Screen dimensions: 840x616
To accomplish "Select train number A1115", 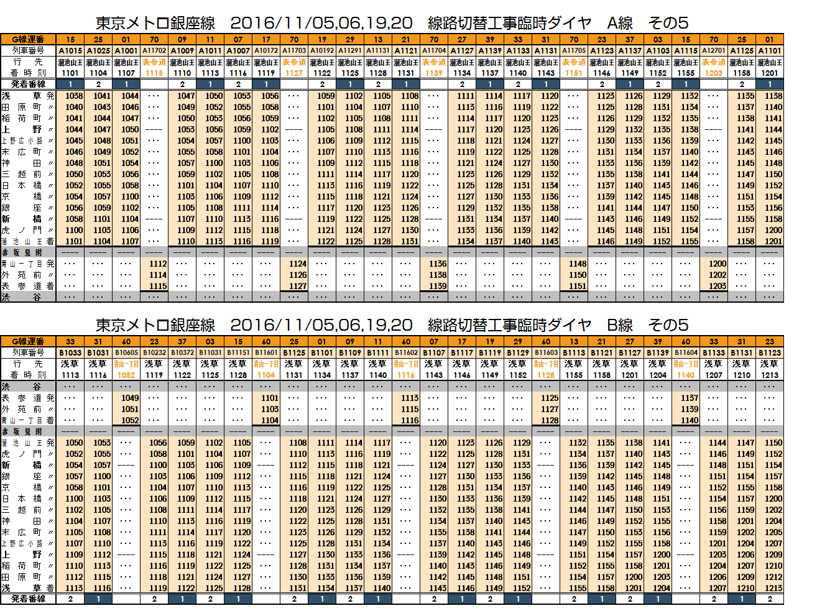I will pyautogui.click(x=686, y=50).
